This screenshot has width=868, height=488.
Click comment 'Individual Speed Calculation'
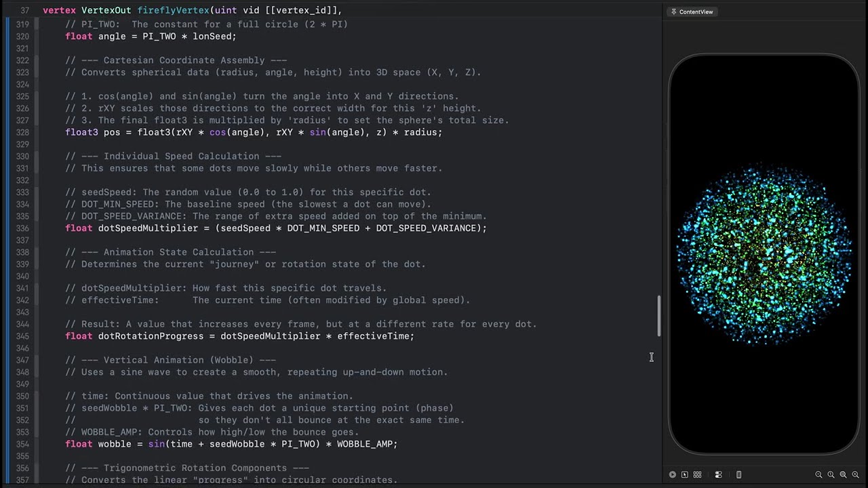click(x=181, y=156)
